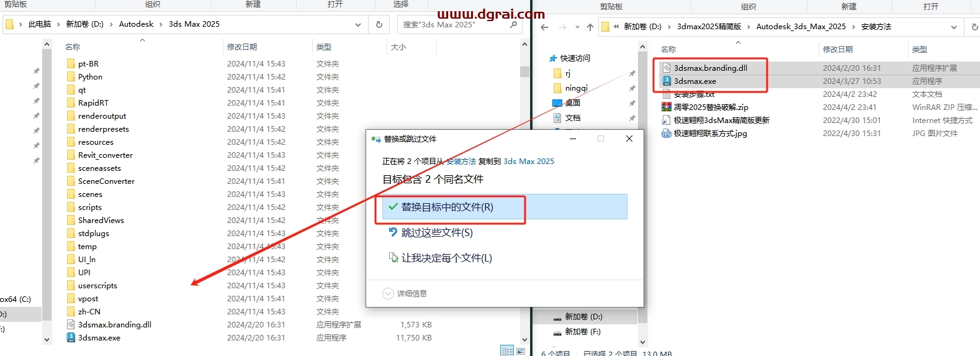Sort by 名称 column in left window
The image size is (980, 356).
[x=73, y=47]
